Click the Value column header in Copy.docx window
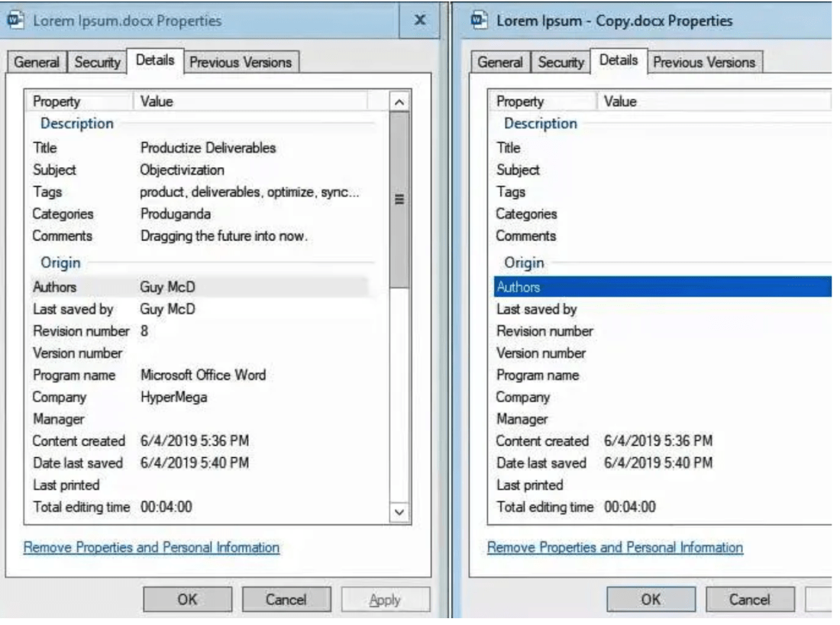This screenshot has width=840, height=625. coord(715,101)
